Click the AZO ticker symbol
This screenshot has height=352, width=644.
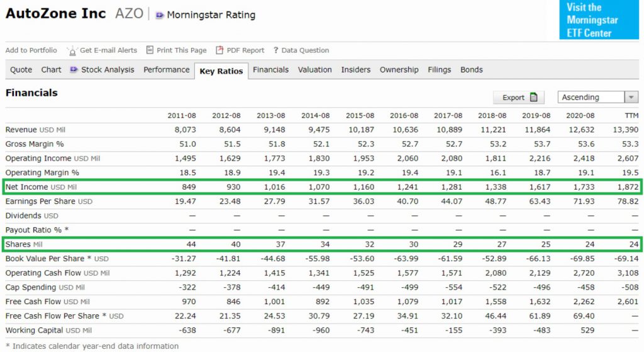129,14
